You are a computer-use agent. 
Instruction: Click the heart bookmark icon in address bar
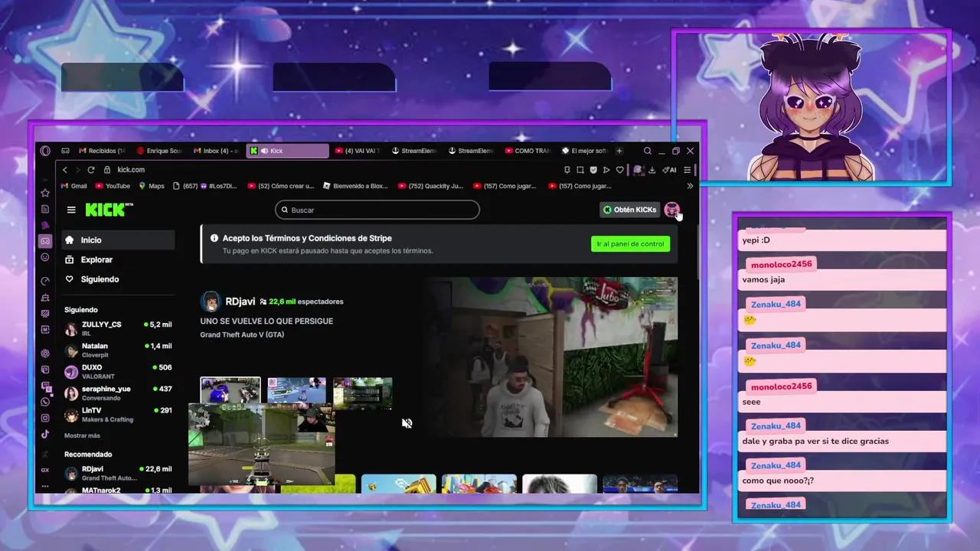(619, 170)
